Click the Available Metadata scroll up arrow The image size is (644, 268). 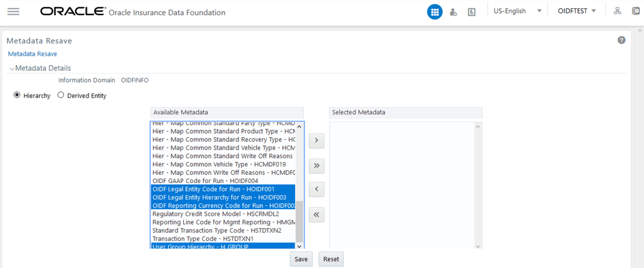pos(299,127)
